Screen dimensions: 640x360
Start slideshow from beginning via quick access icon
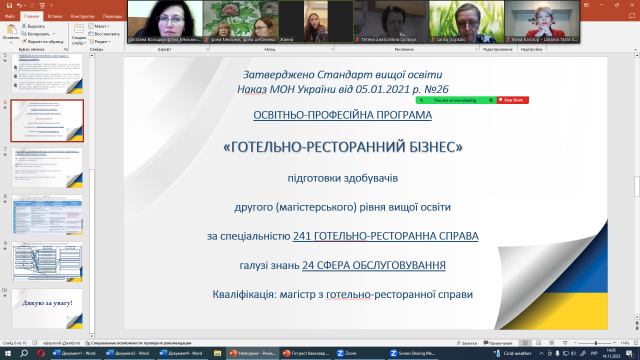click(42, 5)
